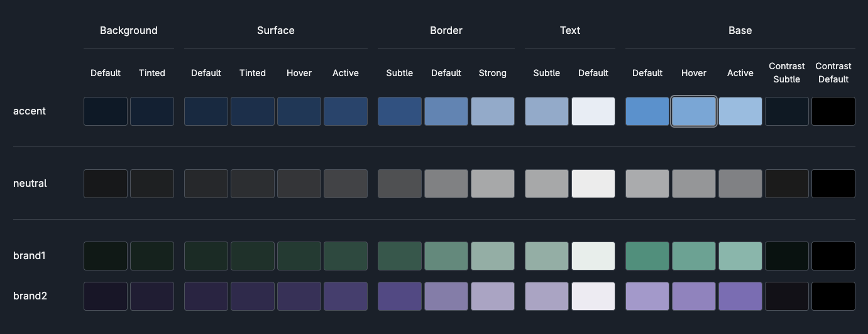Click brand1 Border Strong swatch
The width and height of the screenshot is (868, 334).
pyautogui.click(x=493, y=256)
